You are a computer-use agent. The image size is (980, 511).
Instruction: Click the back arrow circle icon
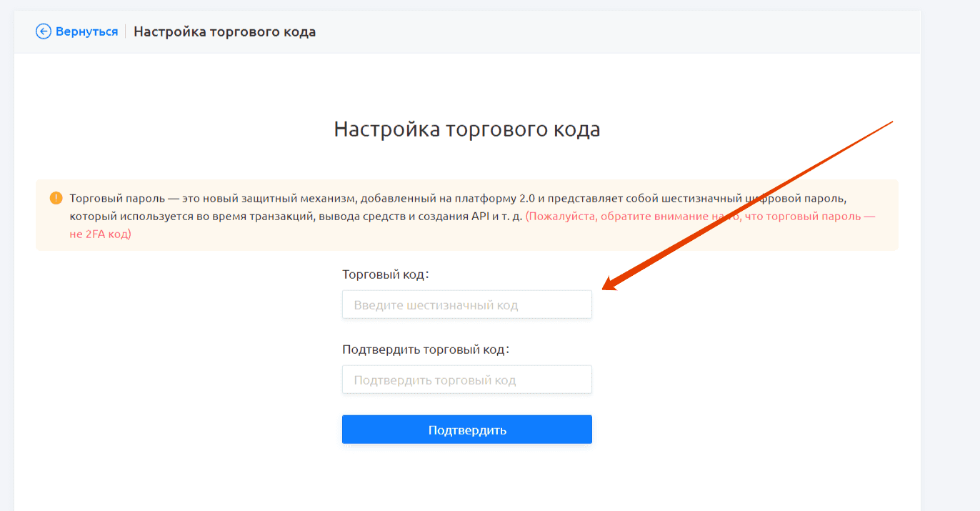[x=44, y=31]
